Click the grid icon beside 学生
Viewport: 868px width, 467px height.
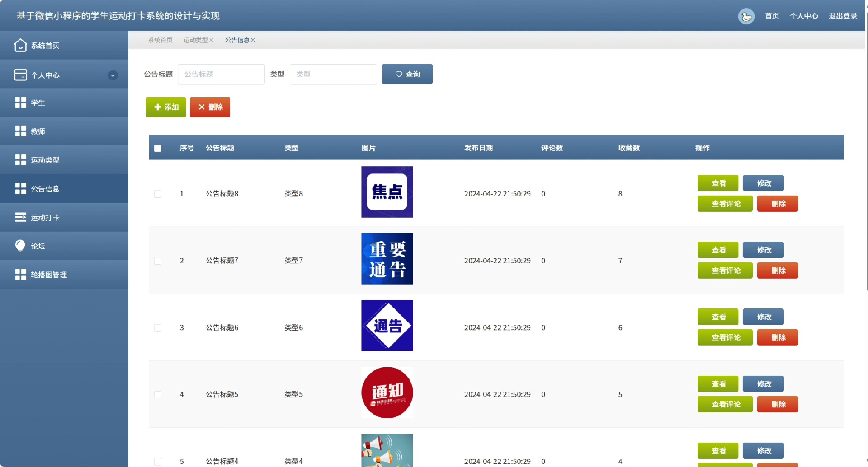20,103
